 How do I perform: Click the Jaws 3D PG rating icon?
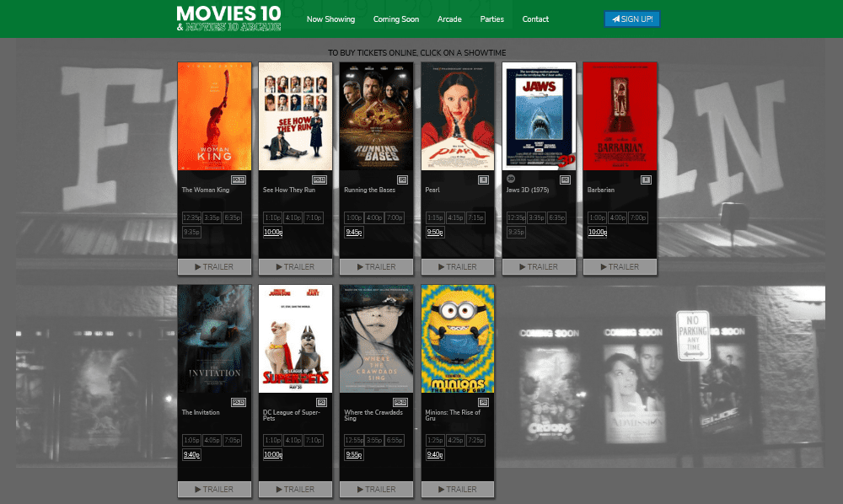tap(565, 180)
